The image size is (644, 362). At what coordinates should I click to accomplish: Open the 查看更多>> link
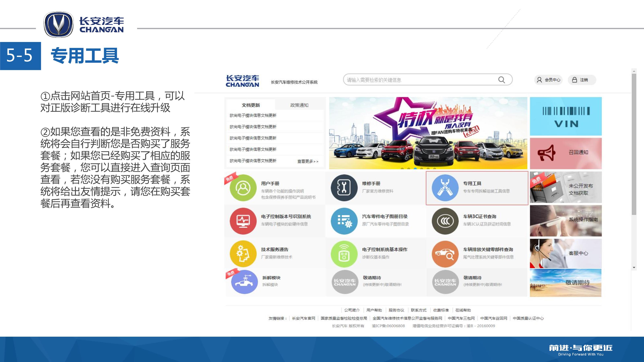308,161
